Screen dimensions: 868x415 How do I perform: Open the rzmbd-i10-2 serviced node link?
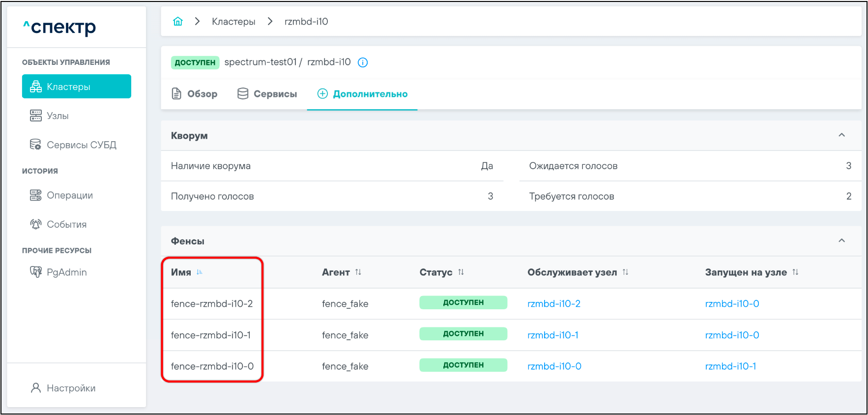[553, 304]
